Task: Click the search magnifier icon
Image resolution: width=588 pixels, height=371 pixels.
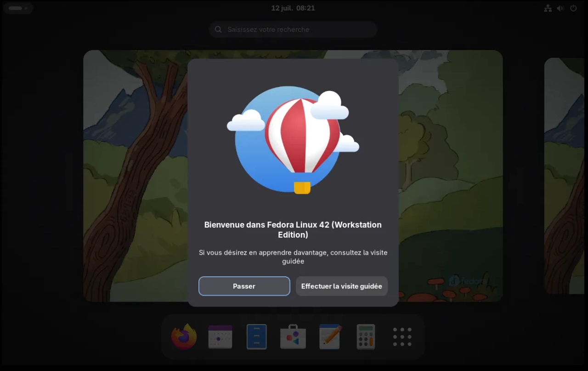Action: [218, 29]
